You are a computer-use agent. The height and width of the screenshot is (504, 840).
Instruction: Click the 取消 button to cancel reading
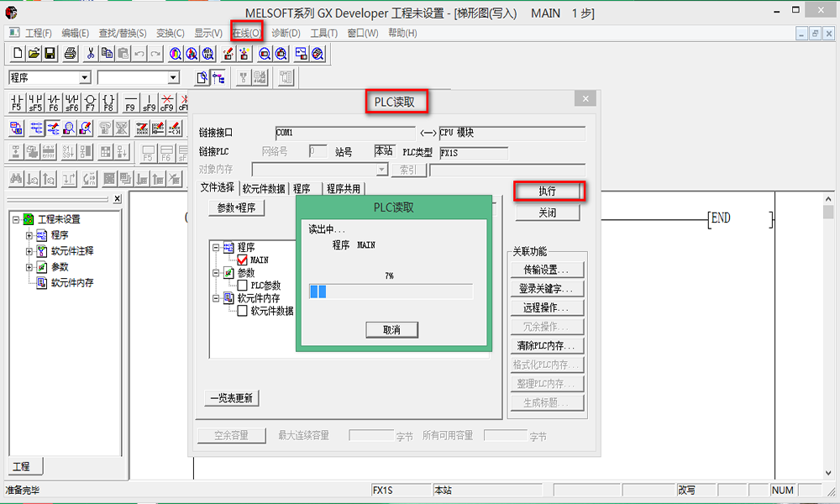[x=391, y=329]
